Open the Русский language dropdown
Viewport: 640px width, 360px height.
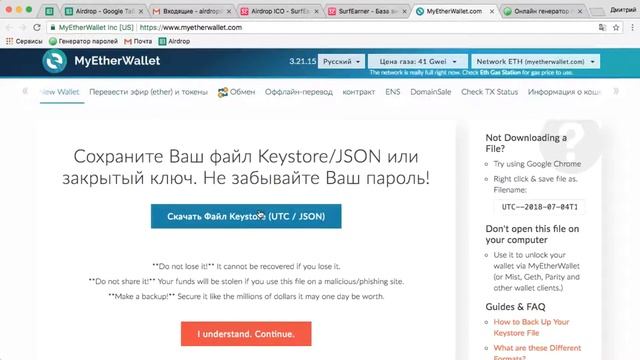pyautogui.click(x=341, y=62)
